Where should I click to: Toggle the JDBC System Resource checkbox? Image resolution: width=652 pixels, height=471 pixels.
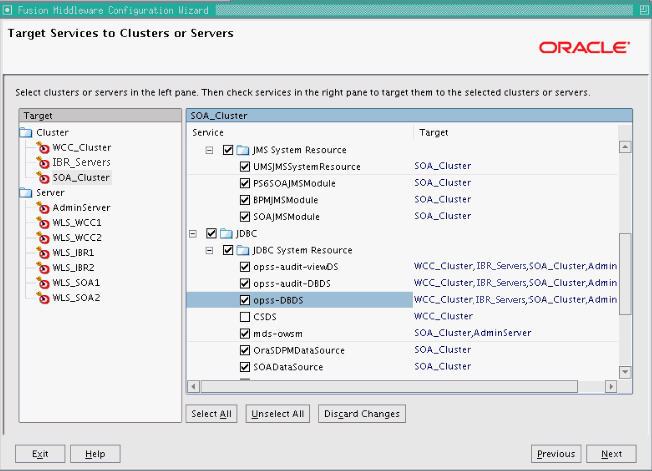pyautogui.click(x=228, y=250)
